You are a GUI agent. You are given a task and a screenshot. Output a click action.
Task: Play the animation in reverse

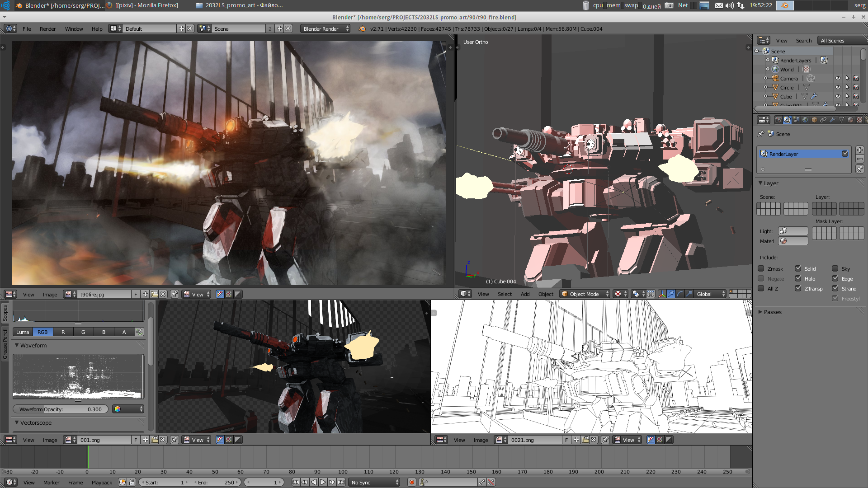point(314,483)
